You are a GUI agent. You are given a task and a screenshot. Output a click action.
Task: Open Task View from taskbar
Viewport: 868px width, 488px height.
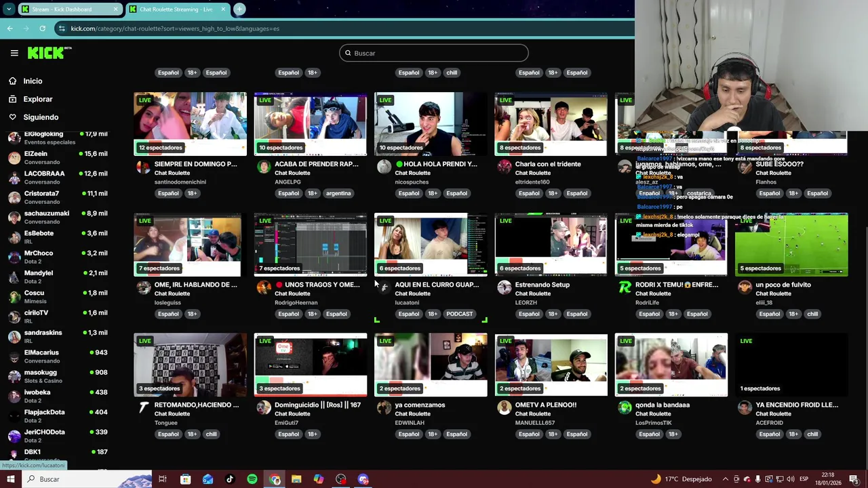(163, 479)
